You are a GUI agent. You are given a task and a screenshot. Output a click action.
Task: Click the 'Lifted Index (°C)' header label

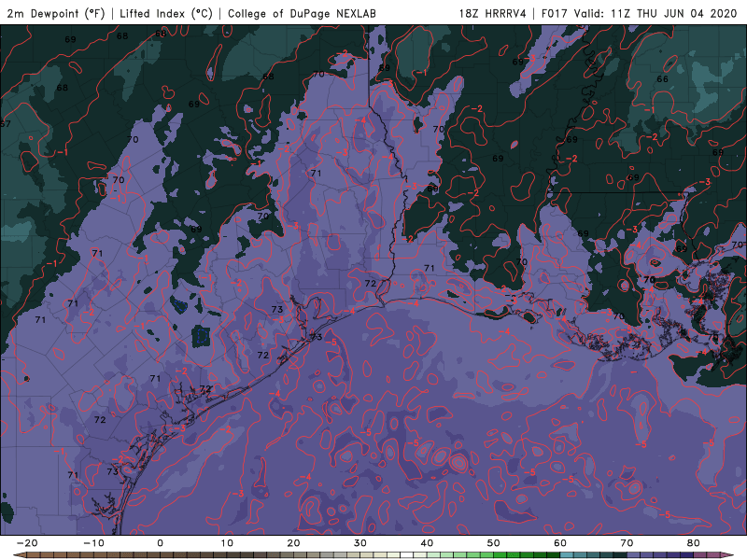[x=166, y=13]
